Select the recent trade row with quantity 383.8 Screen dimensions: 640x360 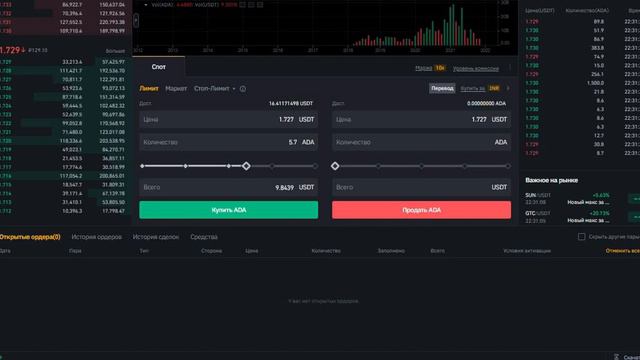pos(582,48)
